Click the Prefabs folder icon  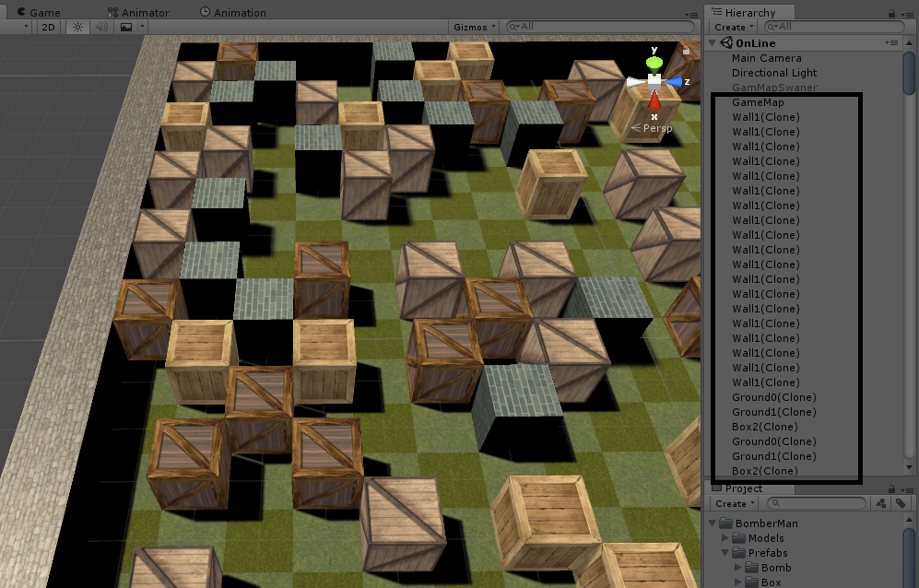click(738, 553)
